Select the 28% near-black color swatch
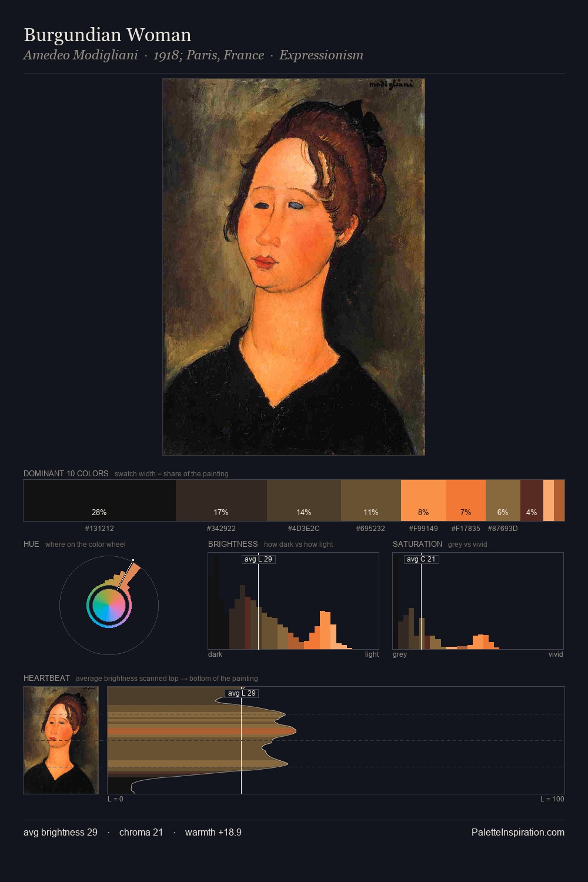The image size is (588, 882). coord(99,500)
